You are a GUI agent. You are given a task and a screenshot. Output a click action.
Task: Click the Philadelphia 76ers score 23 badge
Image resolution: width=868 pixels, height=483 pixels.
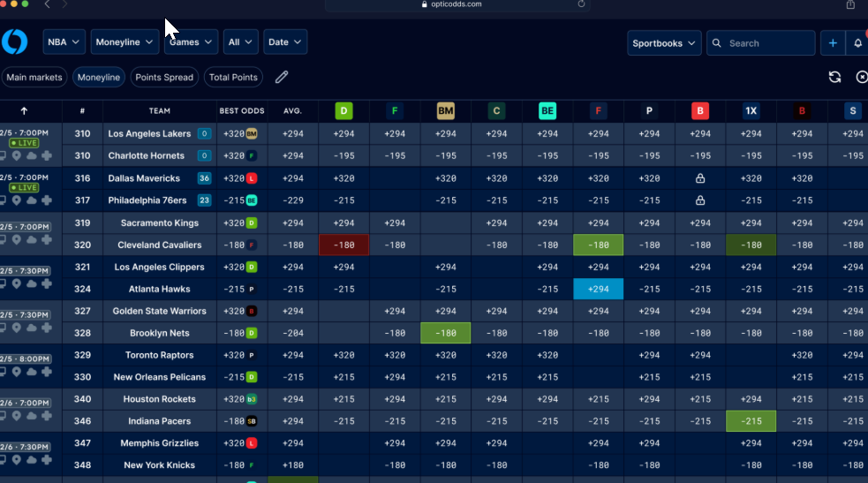pyautogui.click(x=204, y=200)
